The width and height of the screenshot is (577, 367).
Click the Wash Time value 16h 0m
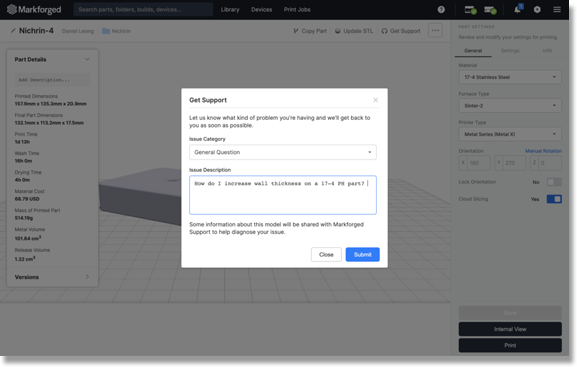[23, 161]
